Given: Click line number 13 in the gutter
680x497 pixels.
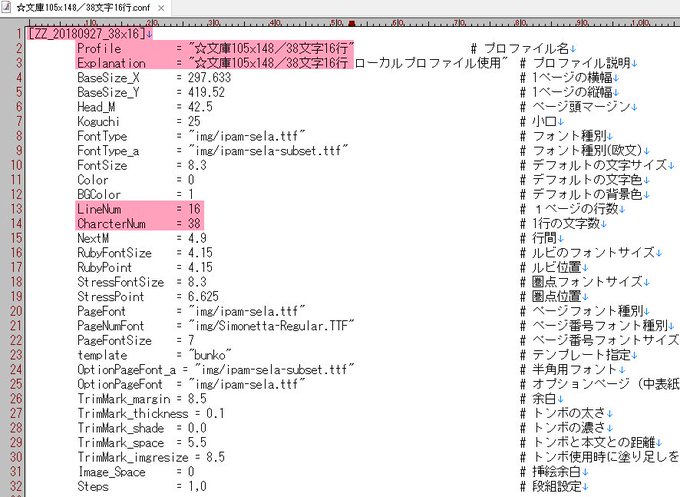Looking at the screenshot, I should [x=16, y=209].
